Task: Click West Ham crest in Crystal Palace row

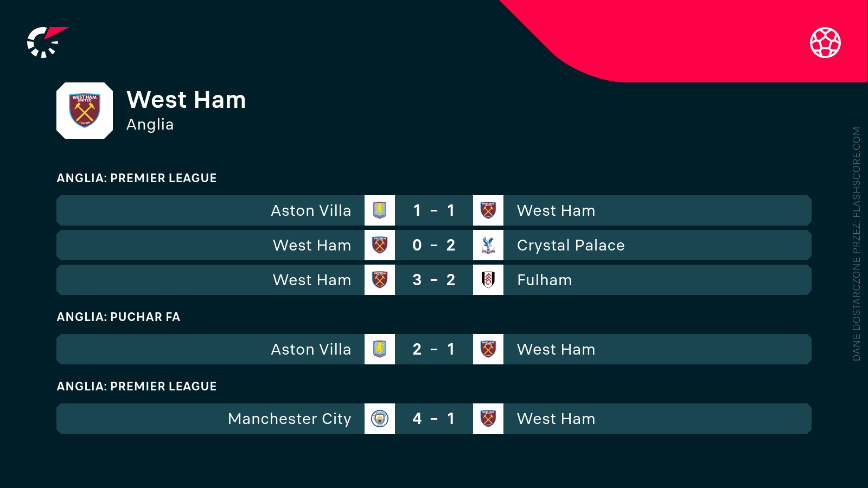Action: [380, 245]
